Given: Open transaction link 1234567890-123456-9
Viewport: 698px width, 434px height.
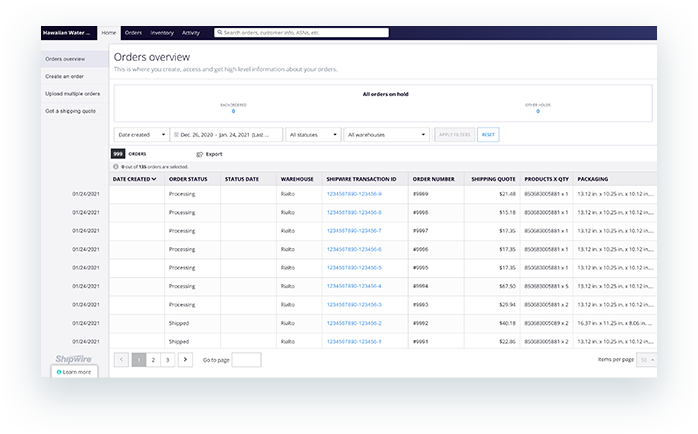Looking at the screenshot, I should pos(354,193).
